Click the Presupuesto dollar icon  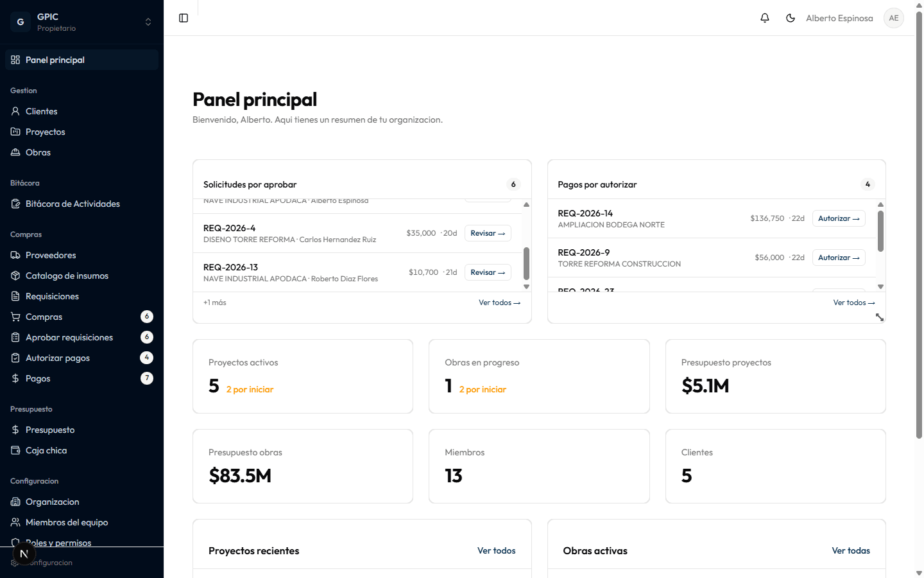pos(15,430)
